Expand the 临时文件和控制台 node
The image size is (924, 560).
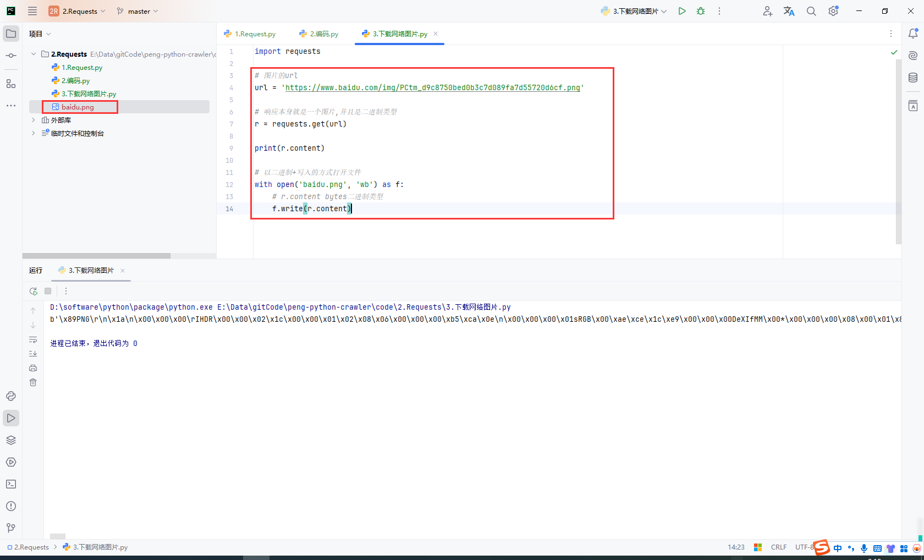34,133
